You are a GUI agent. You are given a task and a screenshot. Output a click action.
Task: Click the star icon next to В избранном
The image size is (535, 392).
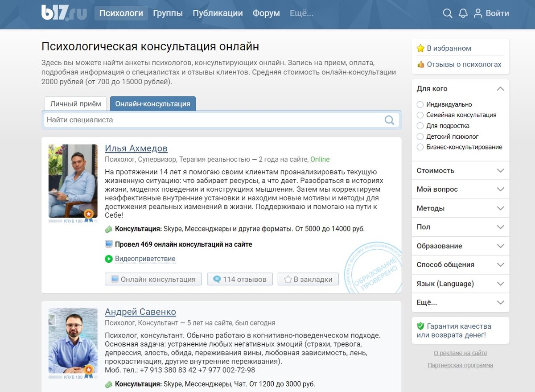click(x=420, y=48)
